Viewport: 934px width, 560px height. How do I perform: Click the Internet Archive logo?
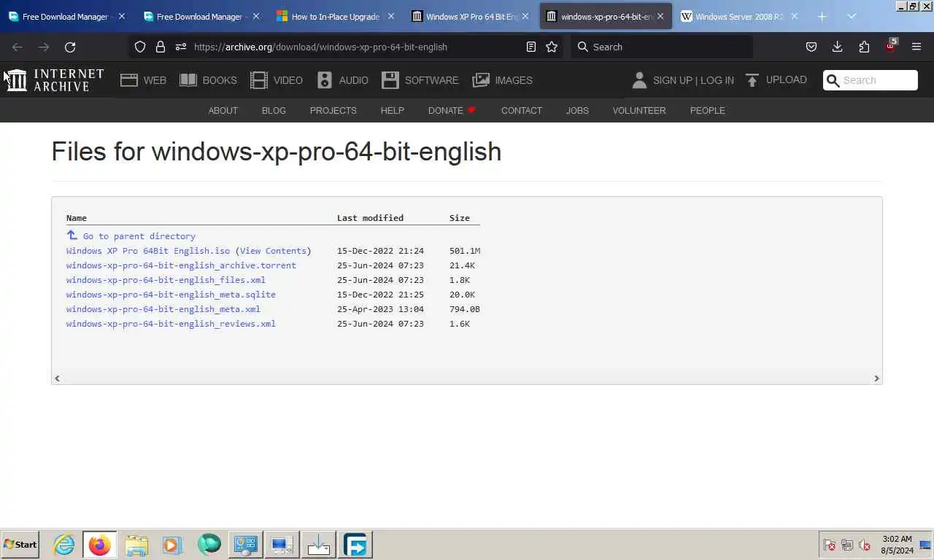(x=55, y=80)
